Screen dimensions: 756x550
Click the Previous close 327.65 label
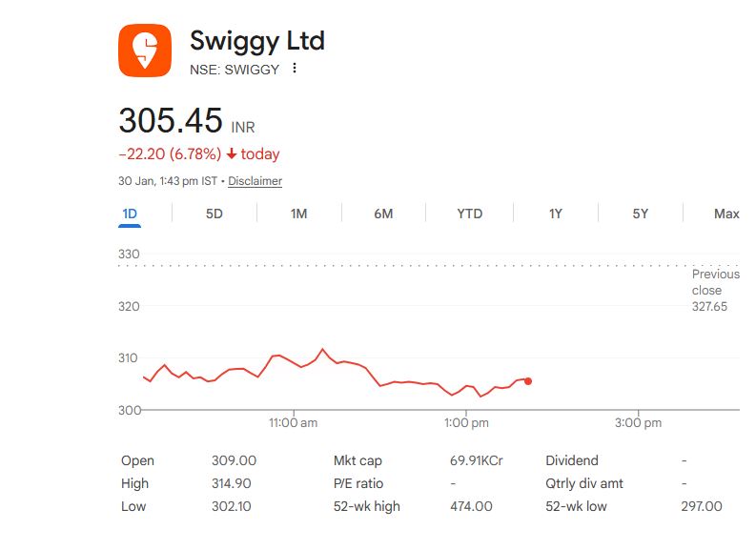715,291
